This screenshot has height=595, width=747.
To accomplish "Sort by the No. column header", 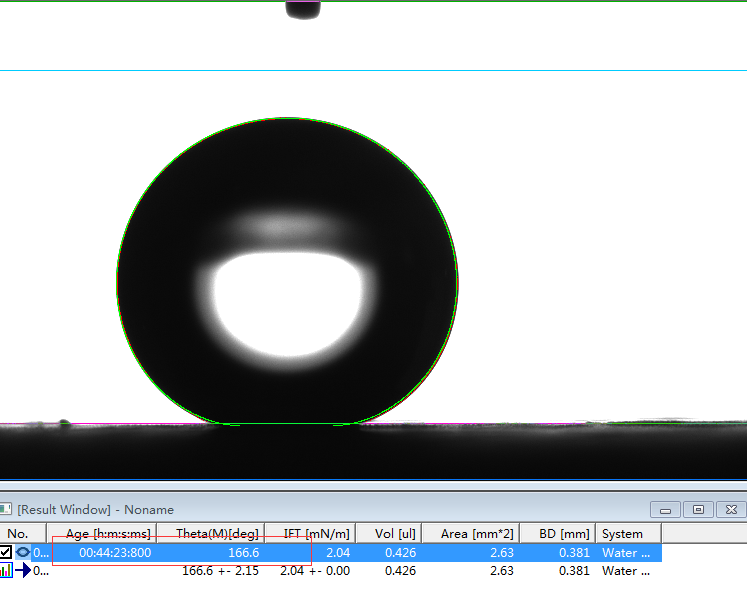I will point(19,533).
